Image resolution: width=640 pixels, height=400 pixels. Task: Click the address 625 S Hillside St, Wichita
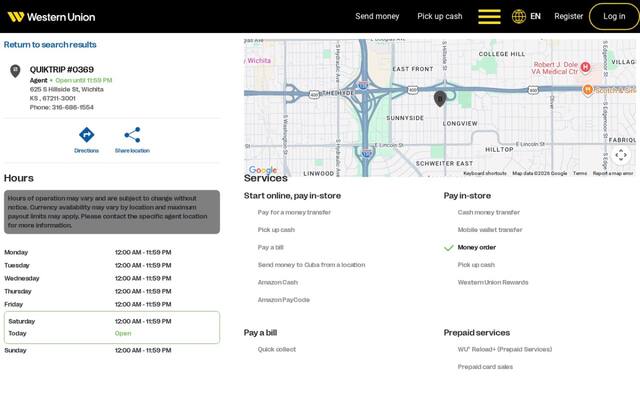(67, 89)
